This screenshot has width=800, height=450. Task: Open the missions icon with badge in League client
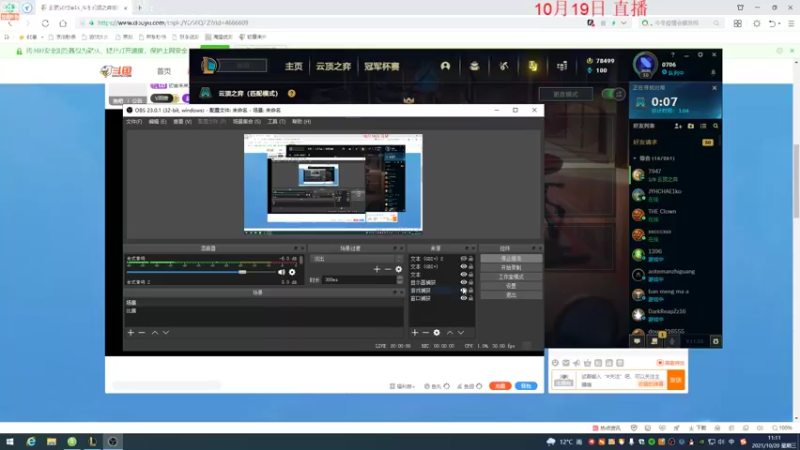(x=655, y=340)
